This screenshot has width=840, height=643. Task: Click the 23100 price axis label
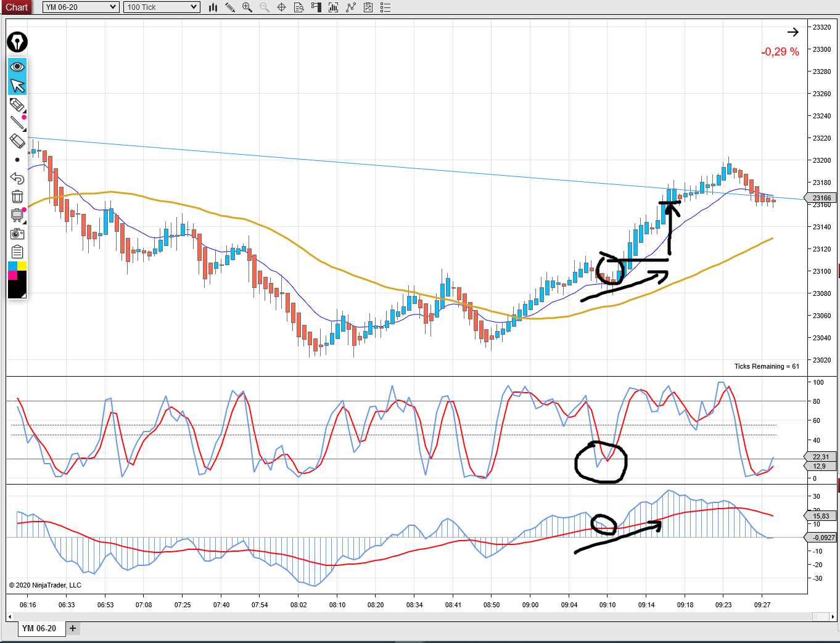(821, 271)
